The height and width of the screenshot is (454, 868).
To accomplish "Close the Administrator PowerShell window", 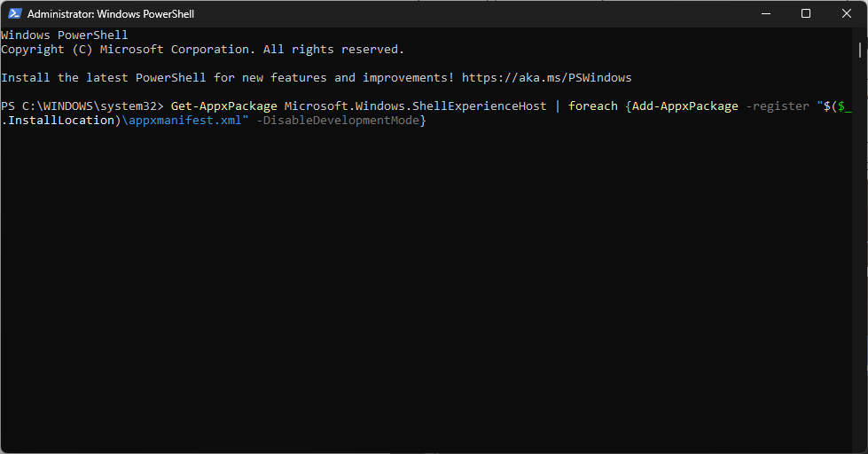I will (847, 14).
